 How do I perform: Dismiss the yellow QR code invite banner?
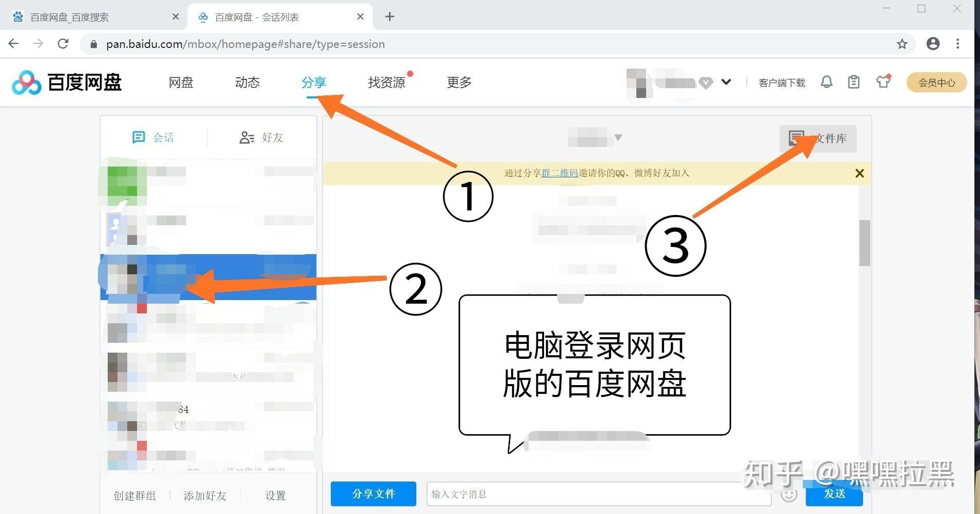859,173
